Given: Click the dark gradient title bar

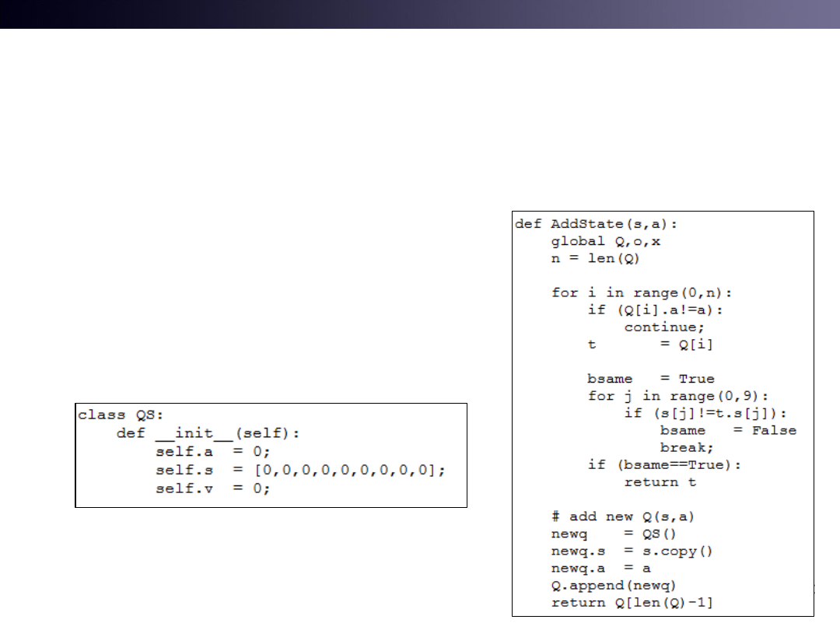Looking at the screenshot, I should (420, 14).
